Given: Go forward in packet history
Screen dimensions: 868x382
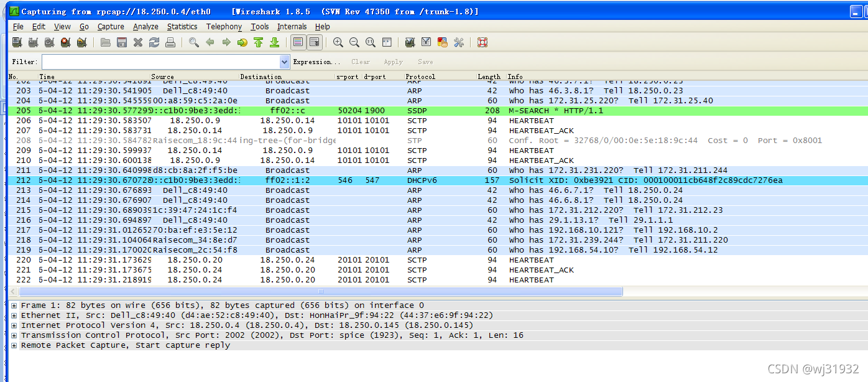Looking at the screenshot, I should (x=226, y=42).
